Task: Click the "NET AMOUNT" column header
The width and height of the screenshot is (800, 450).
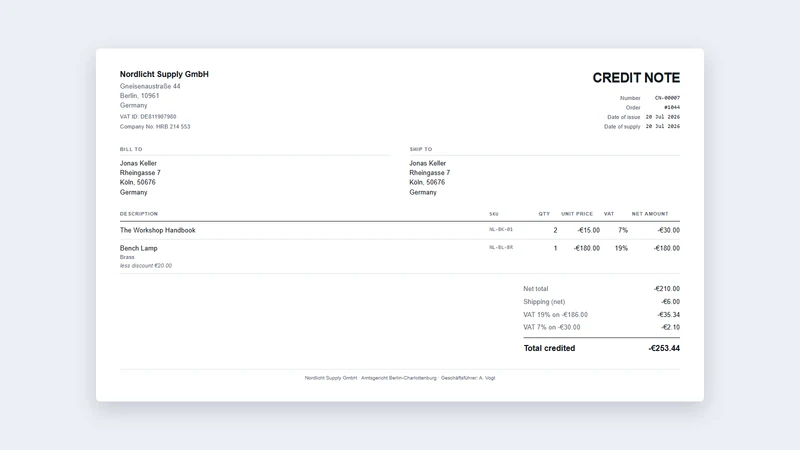Action: pyautogui.click(x=650, y=214)
